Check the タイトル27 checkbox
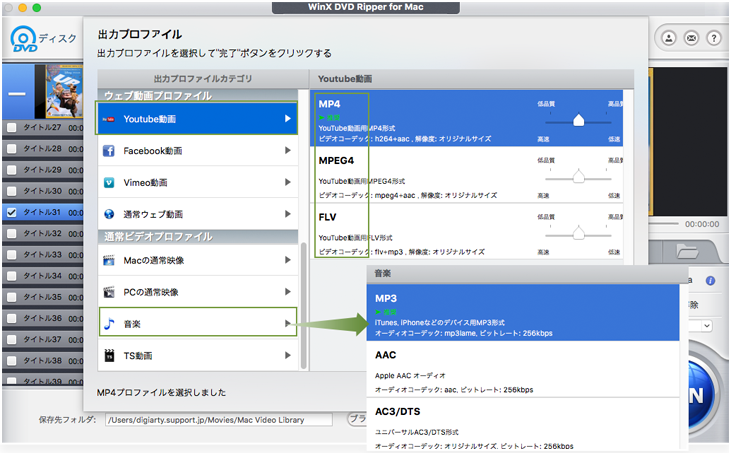Viewport: 729px width, 453px height. pos(12,127)
